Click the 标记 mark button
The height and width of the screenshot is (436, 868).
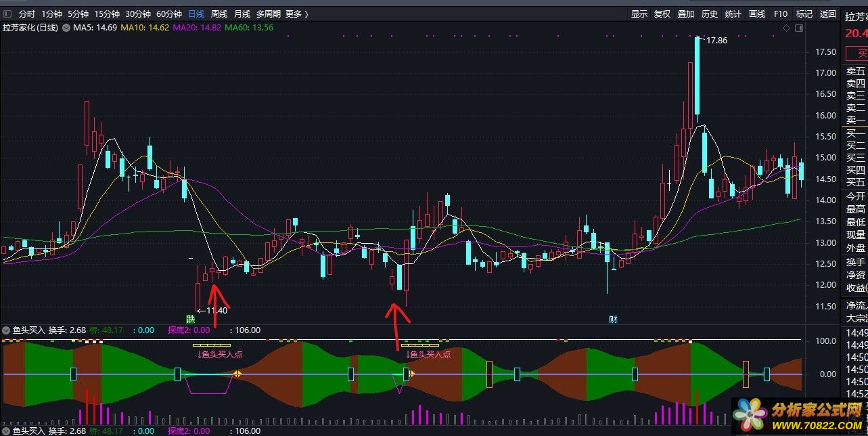(804, 14)
